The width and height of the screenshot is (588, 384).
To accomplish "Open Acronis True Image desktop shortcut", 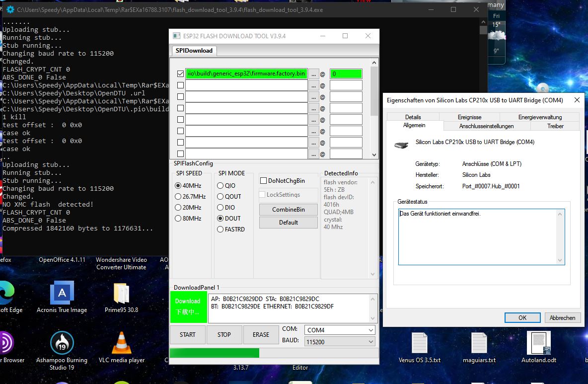I will (62, 294).
